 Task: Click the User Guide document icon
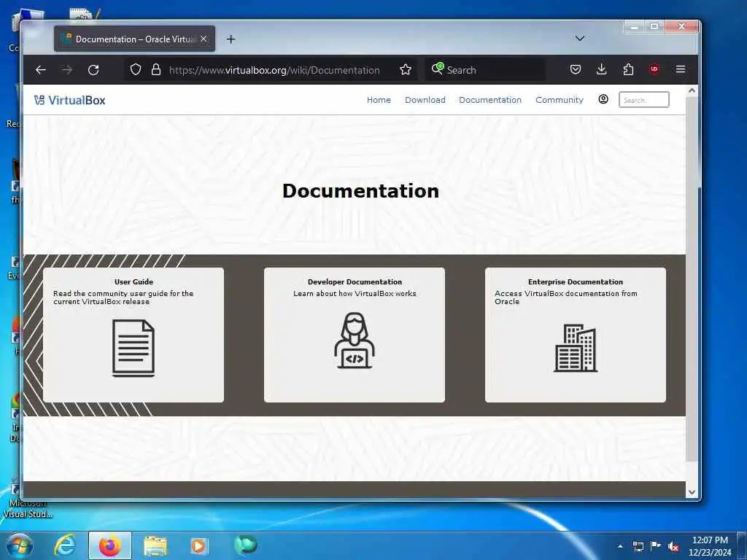pyautogui.click(x=133, y=348)
